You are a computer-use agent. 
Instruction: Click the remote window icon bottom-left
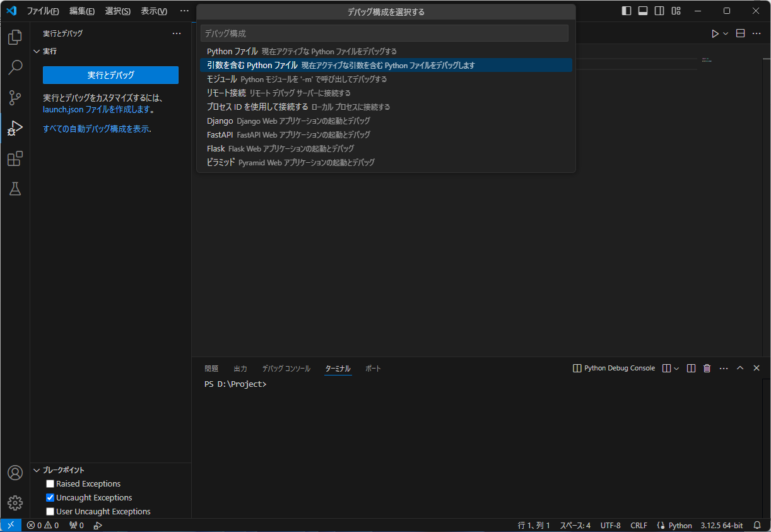(x=10, y=524)
